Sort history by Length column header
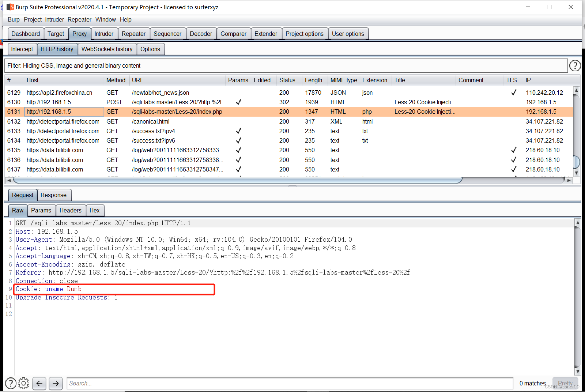This screenshot has height=392, width=585. pos(315,80)
